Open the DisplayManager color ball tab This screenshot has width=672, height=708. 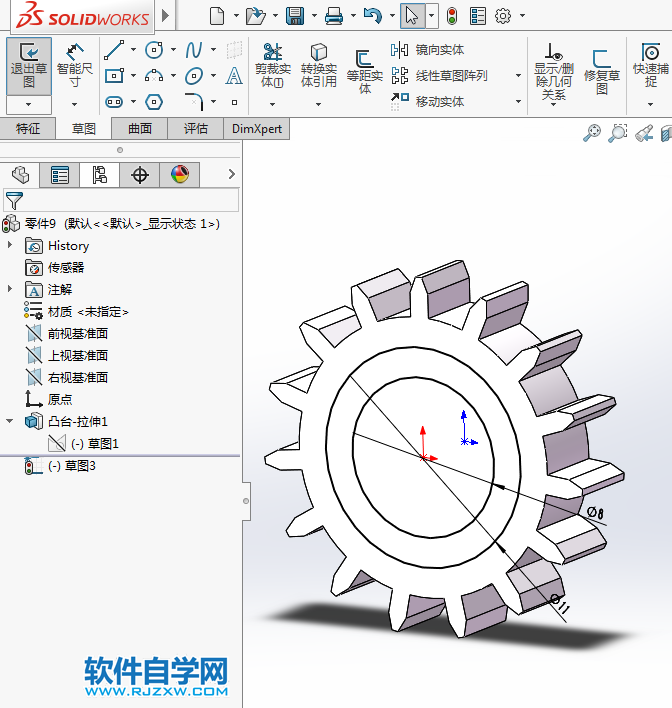180,175
